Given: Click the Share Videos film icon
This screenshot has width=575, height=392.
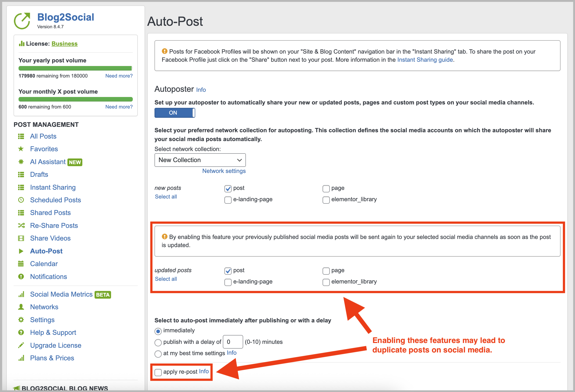Looking at the screenshot, I should pyautogui.click(x=21, y=238).
